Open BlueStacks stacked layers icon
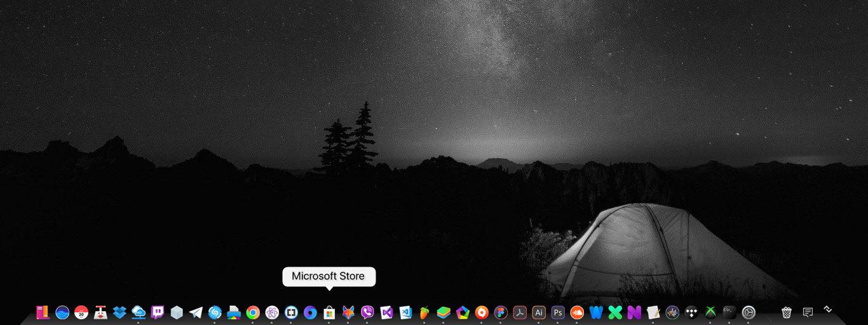Viewport: 868px width, 325px height. click(444, 312)
